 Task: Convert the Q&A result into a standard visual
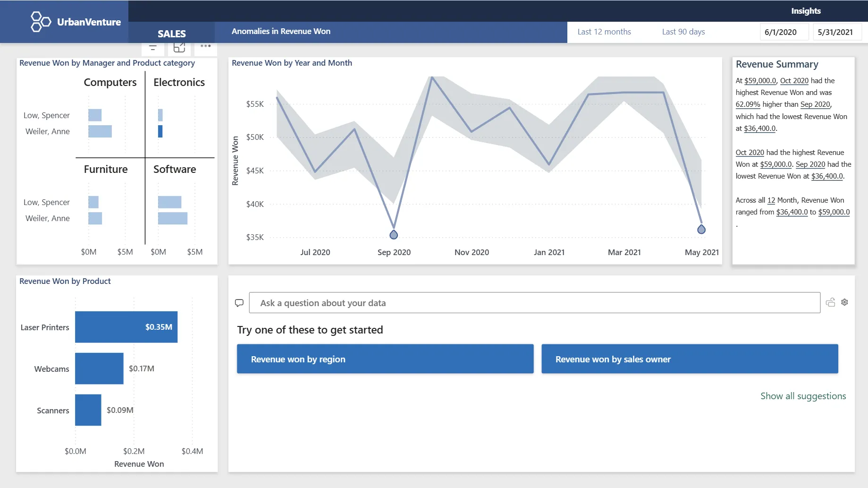(x=830, y=302)
